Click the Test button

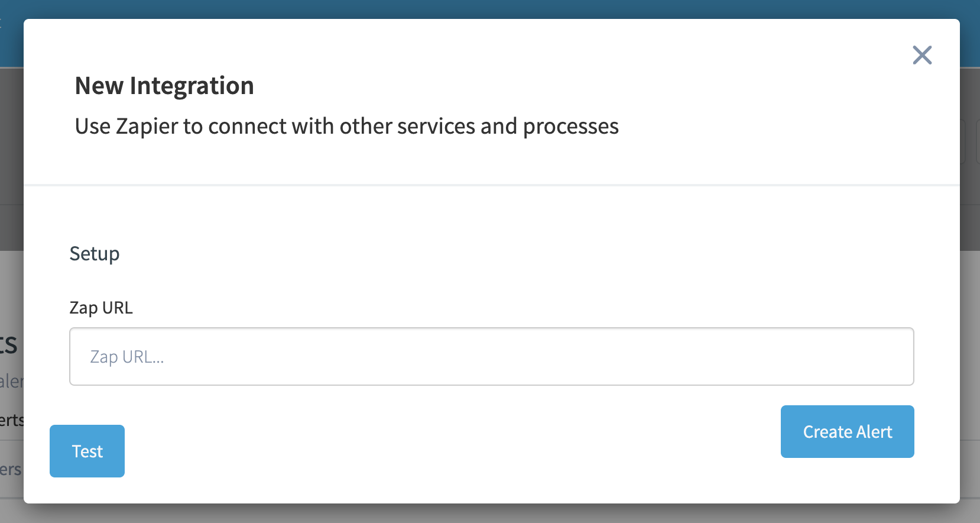click(x=87, y=451)
